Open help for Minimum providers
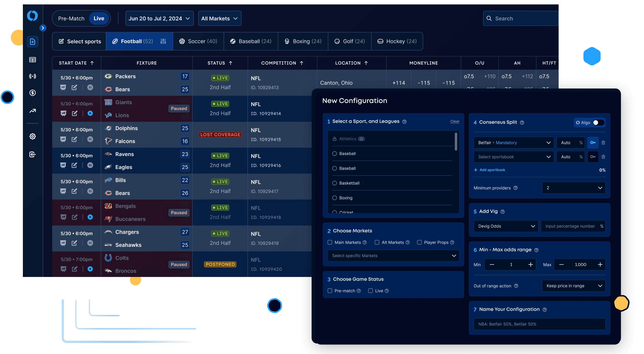644x354 pixels. coord(515,188)
